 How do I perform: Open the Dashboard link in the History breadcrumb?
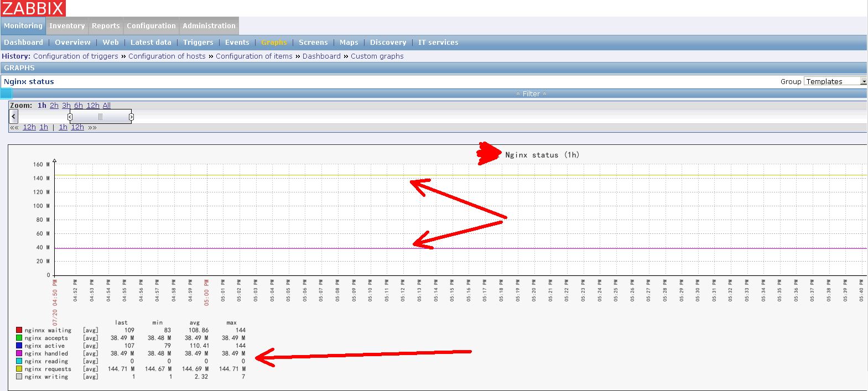tap(321, 56)
